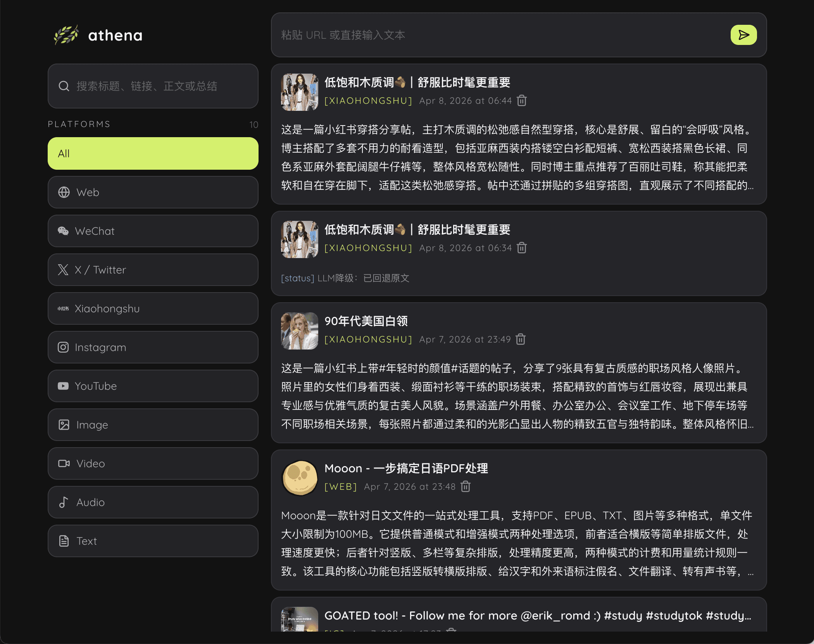Click the [WEB] source tag on Mooon entry

(340, 486)
